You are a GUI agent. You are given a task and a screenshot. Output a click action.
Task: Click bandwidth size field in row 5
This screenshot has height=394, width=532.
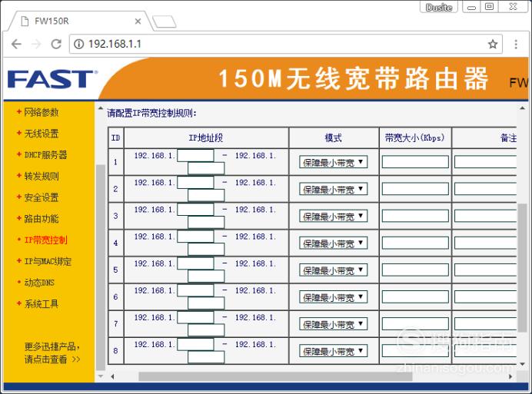(x=415, y=270)
